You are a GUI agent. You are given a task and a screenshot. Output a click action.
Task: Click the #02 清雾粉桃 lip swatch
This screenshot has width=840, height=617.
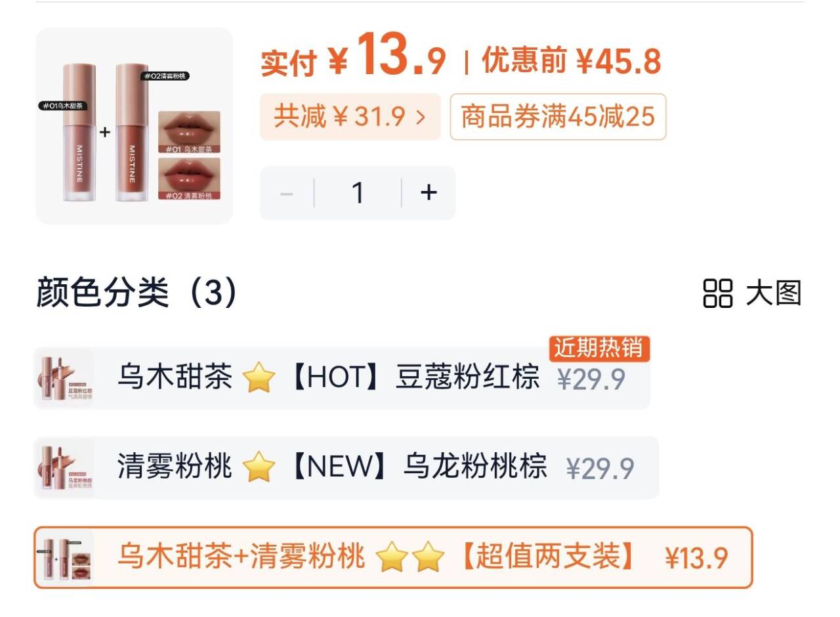pos(189,179)
